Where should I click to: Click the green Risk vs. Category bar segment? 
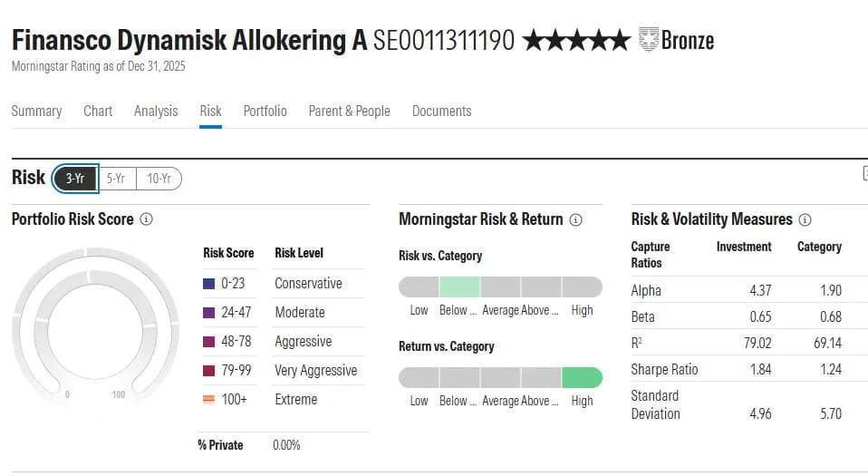(x=459, y=287)
